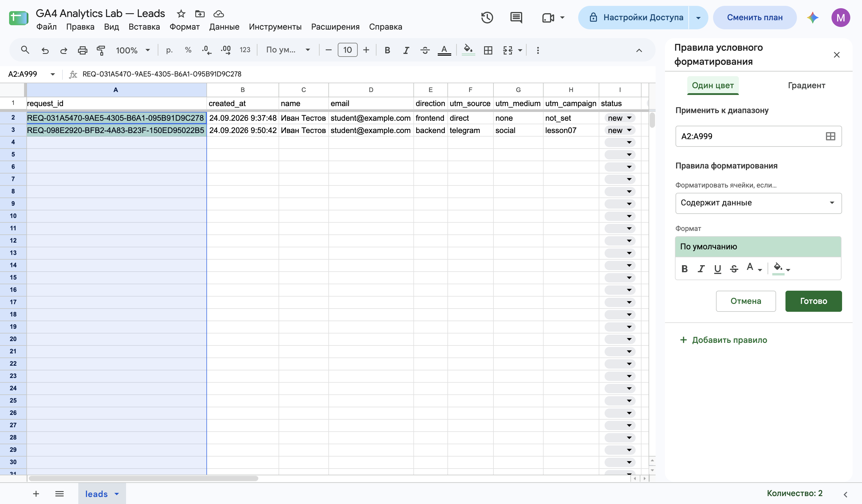Viewport: 862px width, 504px height.
Task: Show the comments panel
Action: point(516,18)
